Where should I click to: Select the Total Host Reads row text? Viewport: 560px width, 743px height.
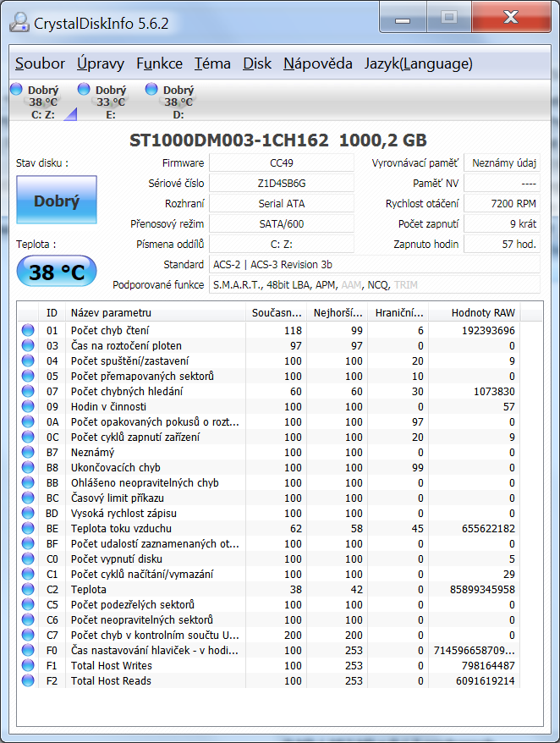click(x=111, y=680)
